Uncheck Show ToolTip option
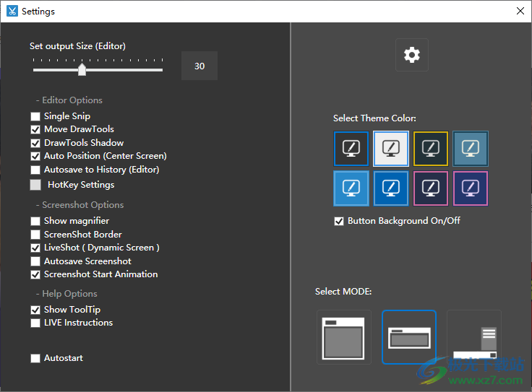532x392 pixels. 35,310
